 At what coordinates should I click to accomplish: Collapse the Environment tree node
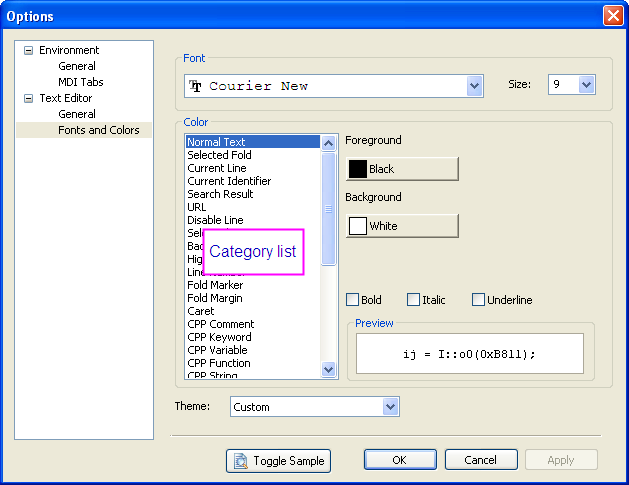click(28, 50)
